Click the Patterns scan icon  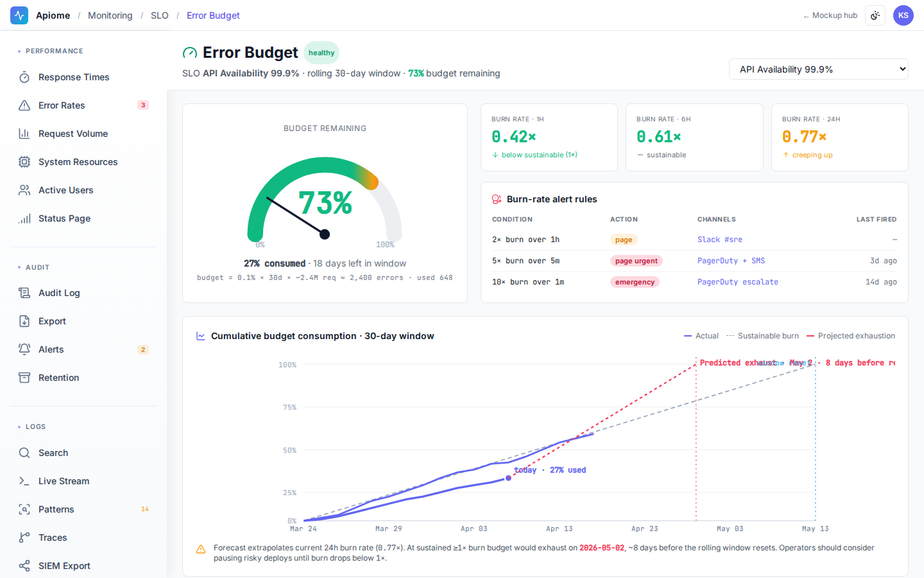pos(24,509)
